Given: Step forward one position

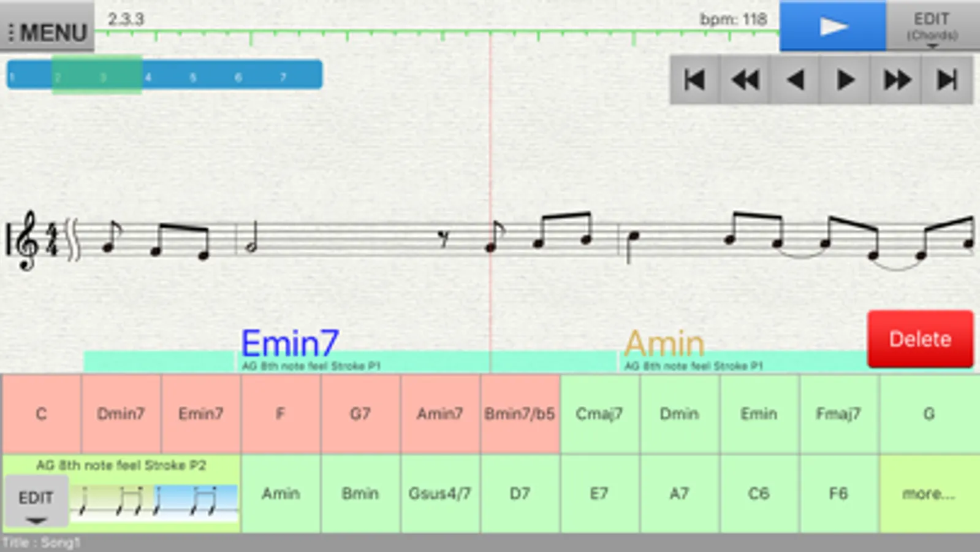Looking at the screenshot, I should click(845, 80).
